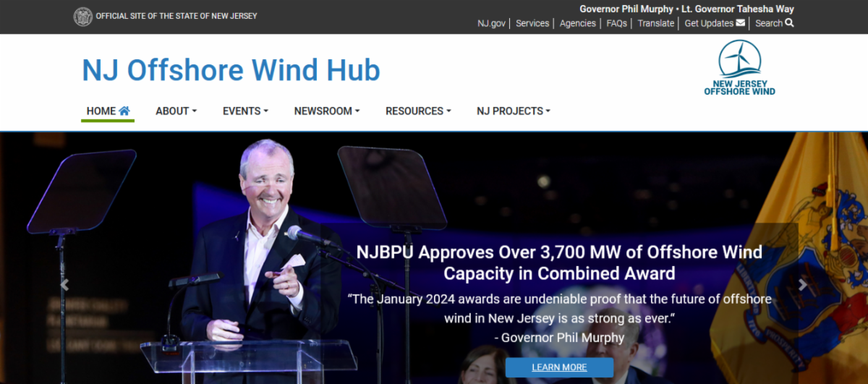
Task: Click the January 2024 awards quote text
Action: (559, 308)
